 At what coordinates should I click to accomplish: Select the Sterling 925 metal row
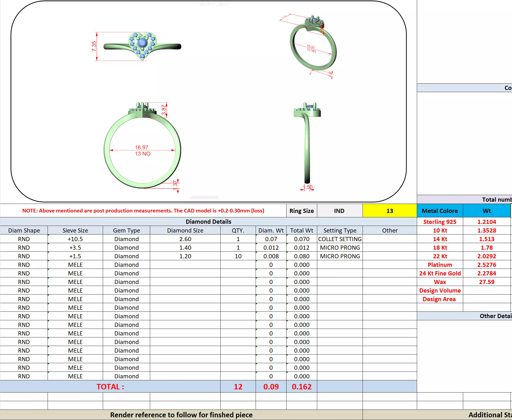[x=440, y=222]
